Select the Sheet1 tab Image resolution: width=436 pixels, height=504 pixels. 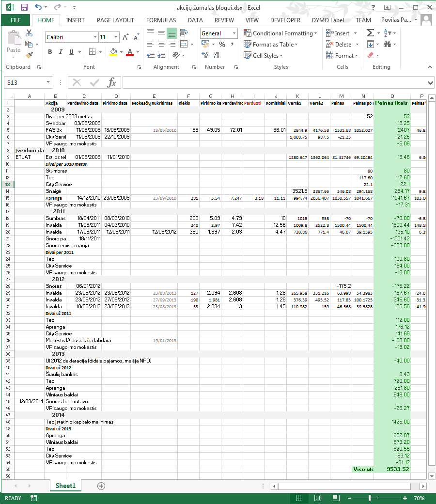pos(65,486)
